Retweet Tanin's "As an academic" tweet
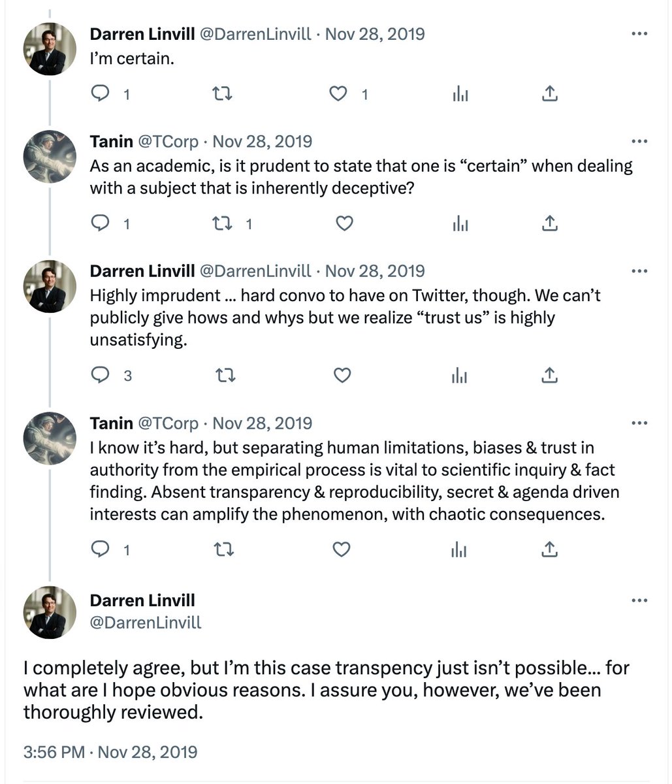Screen dimensions: 672x784 (x=223, y=223)
